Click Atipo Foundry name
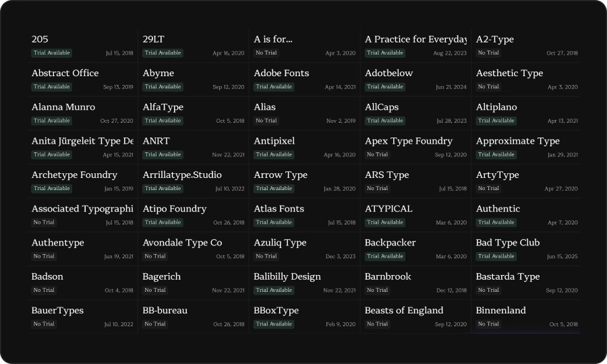This screenshot has height=364, width=607. (174, 209)
